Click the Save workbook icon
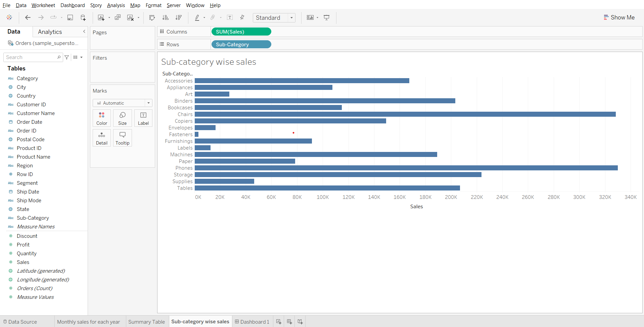The image size is (644, 327). pyautogui.click(x=70, y=17)
